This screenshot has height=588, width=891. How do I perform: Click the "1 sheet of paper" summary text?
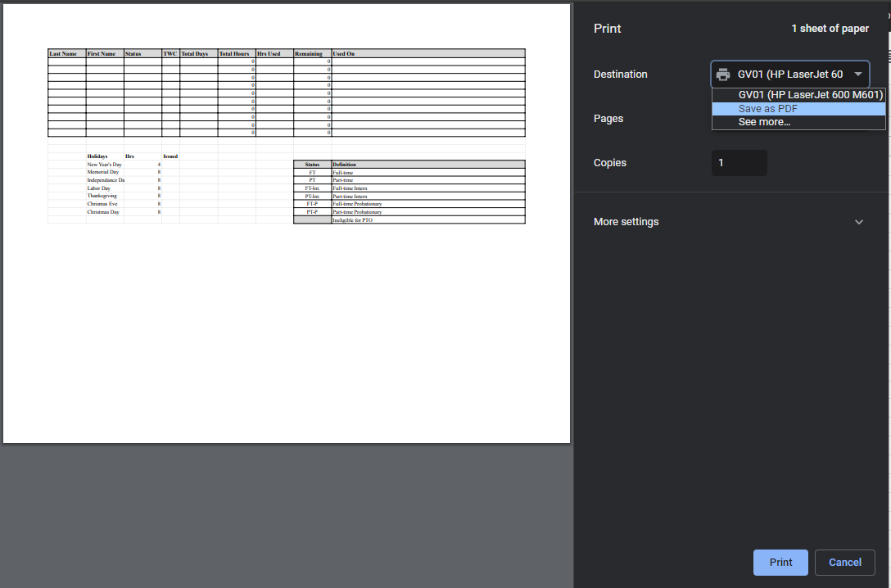point(830,29)
